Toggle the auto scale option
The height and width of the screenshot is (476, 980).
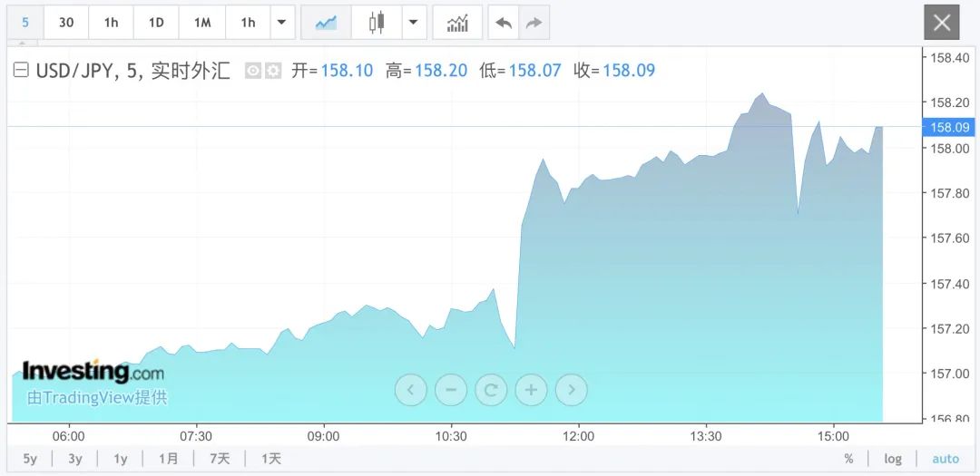(x=945, y=459)
